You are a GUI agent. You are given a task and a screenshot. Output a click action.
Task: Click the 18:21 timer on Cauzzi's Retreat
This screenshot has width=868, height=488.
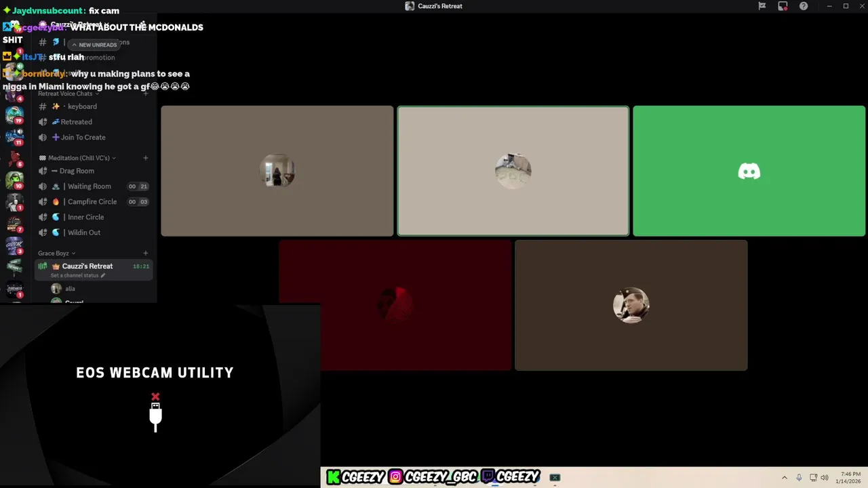pos(141,266)
